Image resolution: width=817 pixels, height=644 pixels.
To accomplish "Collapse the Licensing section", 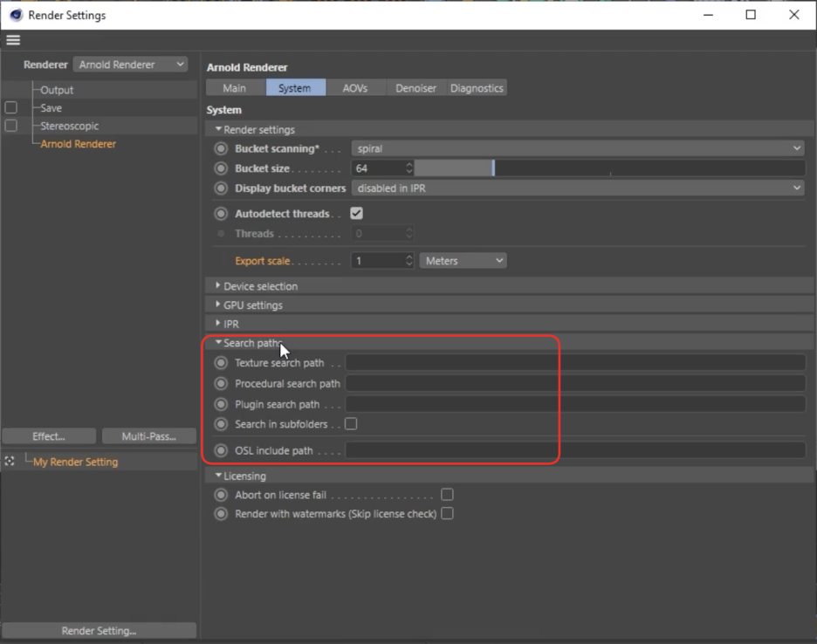I will coord(218,476).
